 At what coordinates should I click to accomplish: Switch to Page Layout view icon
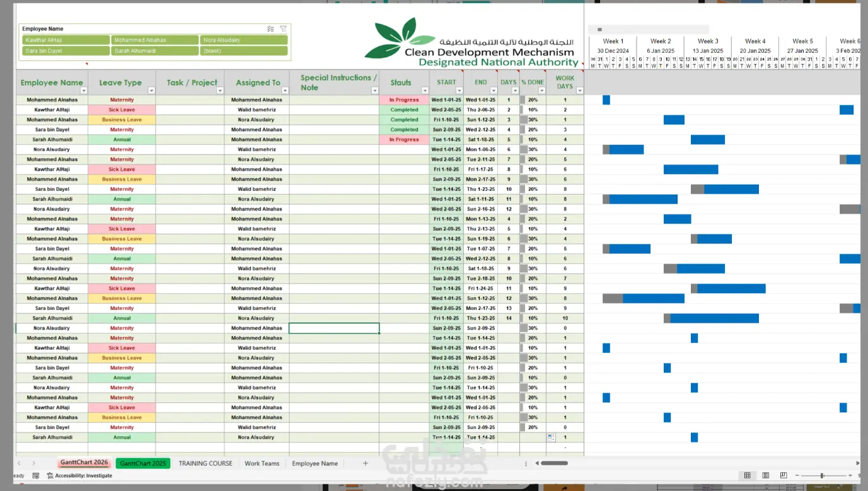[765, 475]
